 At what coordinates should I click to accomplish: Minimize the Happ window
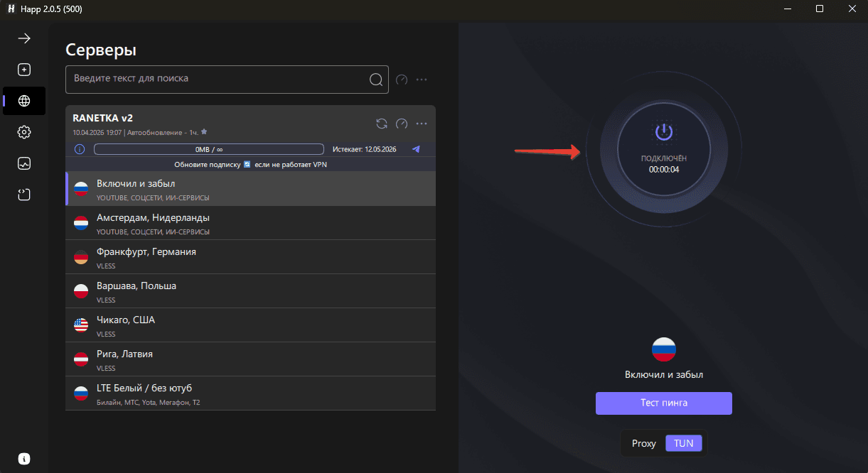(787, 9)
